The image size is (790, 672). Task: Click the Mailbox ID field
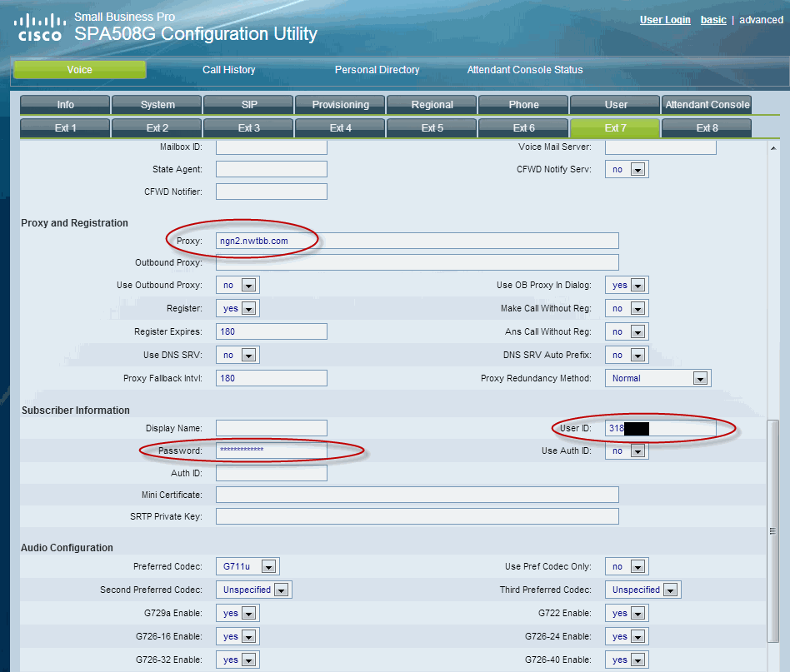[x=272, y=147]
